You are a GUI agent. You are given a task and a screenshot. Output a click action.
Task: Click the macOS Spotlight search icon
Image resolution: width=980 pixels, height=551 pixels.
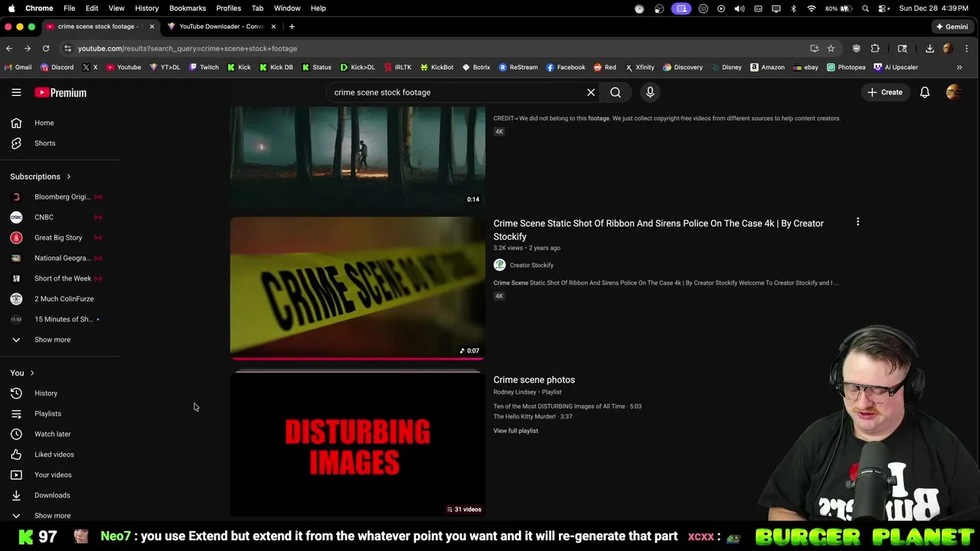click(x=865, y=8)
